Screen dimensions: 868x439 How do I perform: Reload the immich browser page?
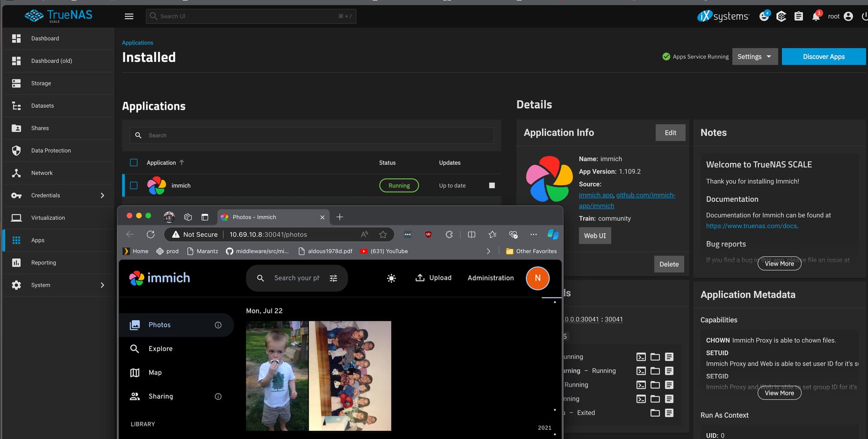(x=151, y=234)
